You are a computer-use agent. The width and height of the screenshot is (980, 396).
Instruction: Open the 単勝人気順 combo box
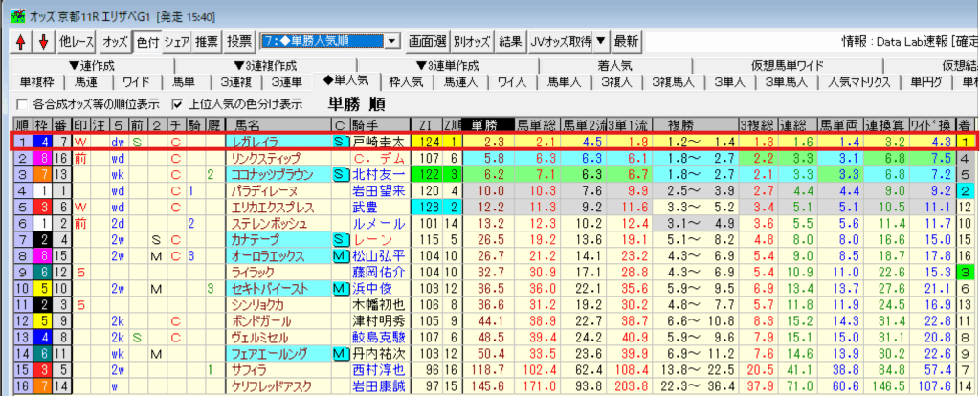(x=330, y=41)
